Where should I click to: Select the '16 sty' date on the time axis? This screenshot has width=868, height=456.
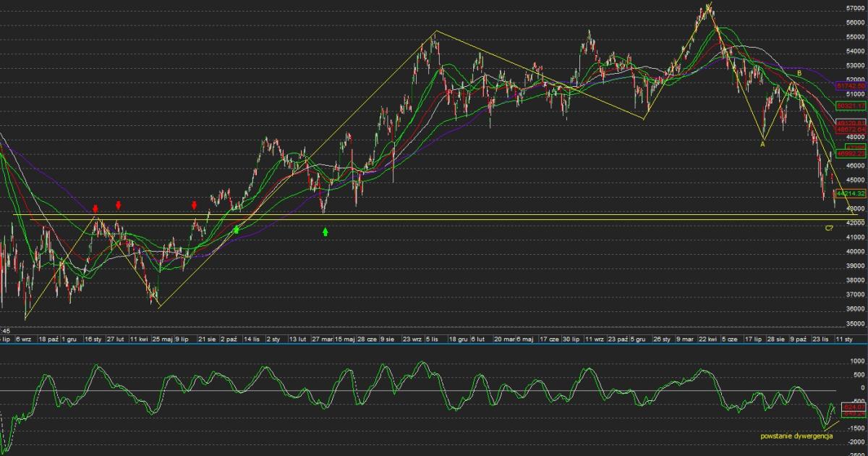93,339
